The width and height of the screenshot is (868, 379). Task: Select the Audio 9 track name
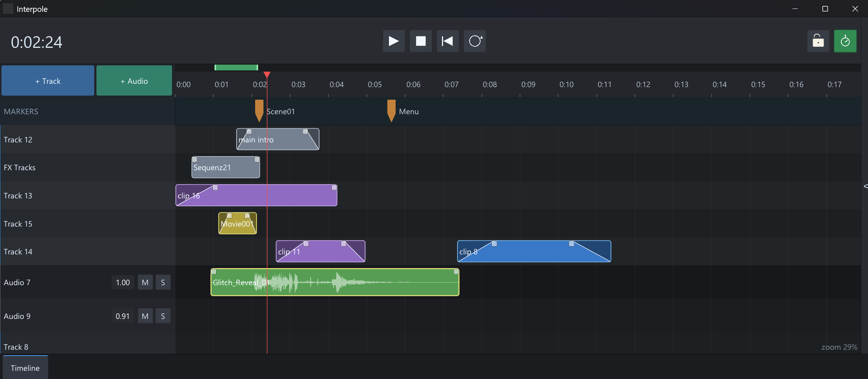click(x=17, y=316)
